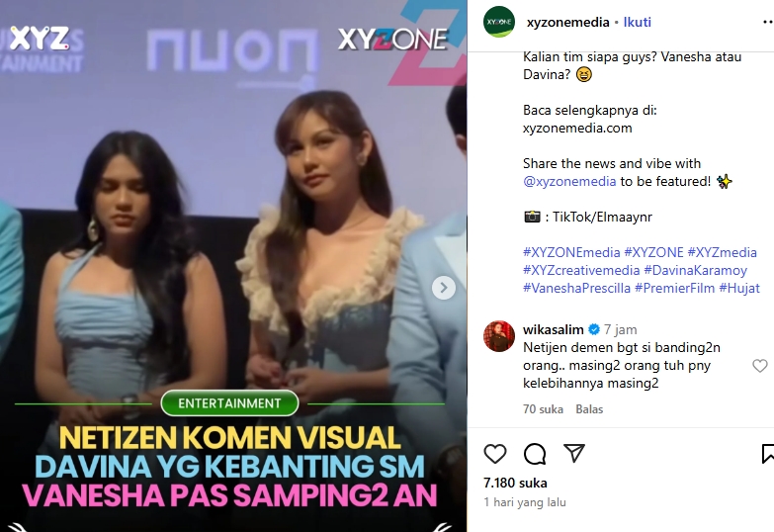This screenshot has width=774, height=532.
Task: Save the post with the bookmark icon
Action: click(768, 454)
